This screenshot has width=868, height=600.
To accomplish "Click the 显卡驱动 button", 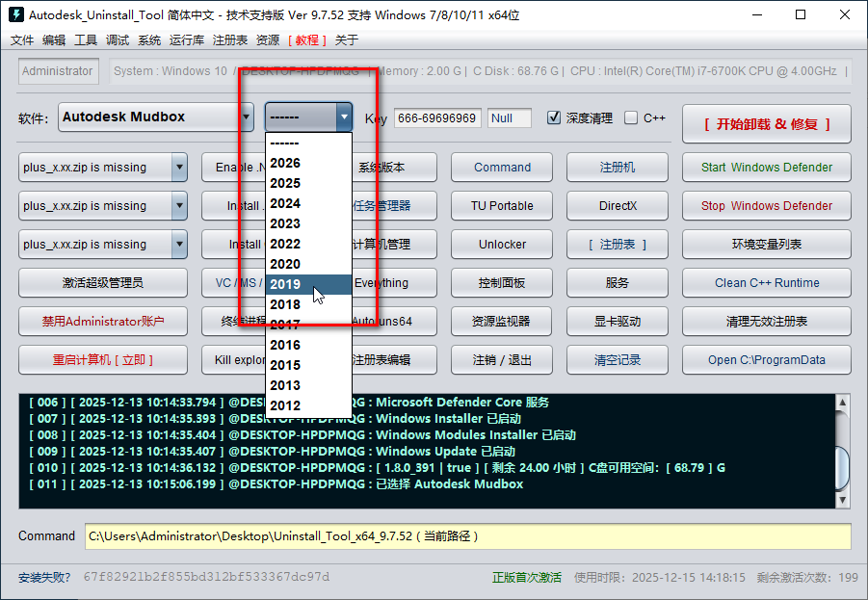I will coord(618,321).
